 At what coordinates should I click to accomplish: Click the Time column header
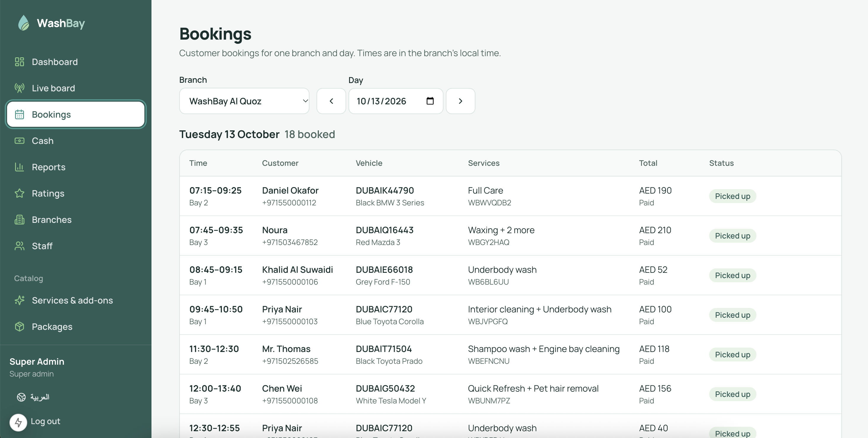(198, 163)
